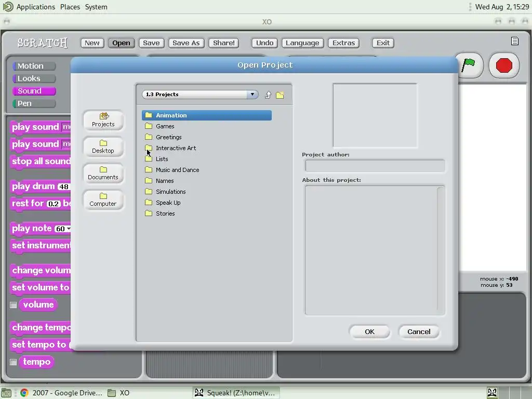This screenshot has width=532, height=399.
Task: Click OK in Open Project dialog
Action: click(369, 332)
